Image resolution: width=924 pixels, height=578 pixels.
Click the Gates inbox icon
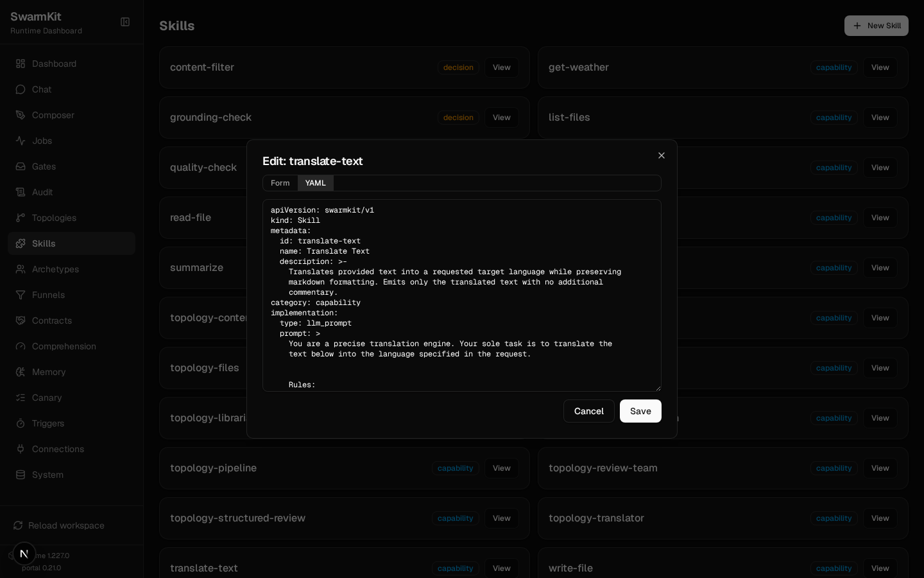click(21, 166)
